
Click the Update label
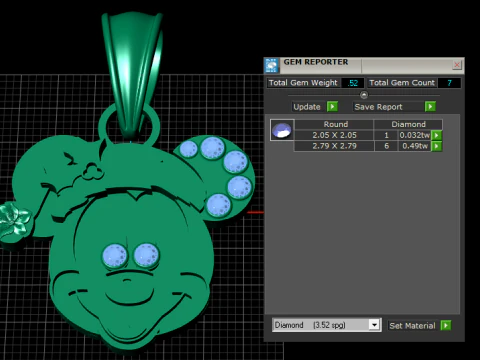coord(307,107)
